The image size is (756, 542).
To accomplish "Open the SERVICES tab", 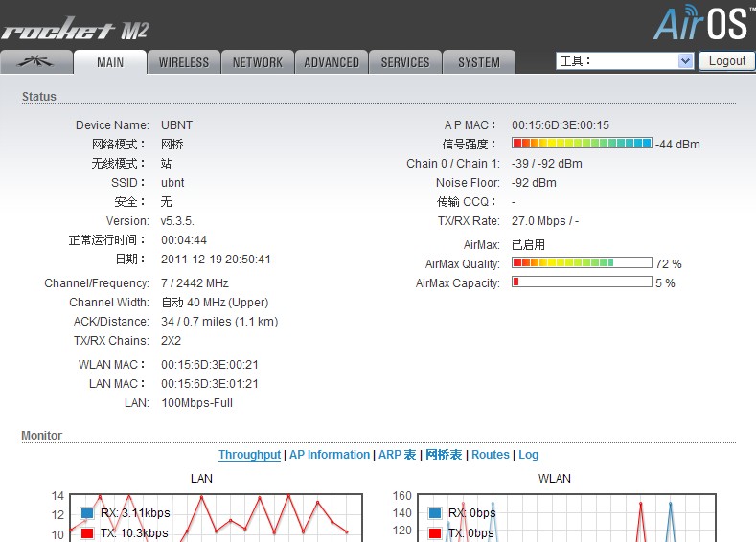I will [405, 62].
